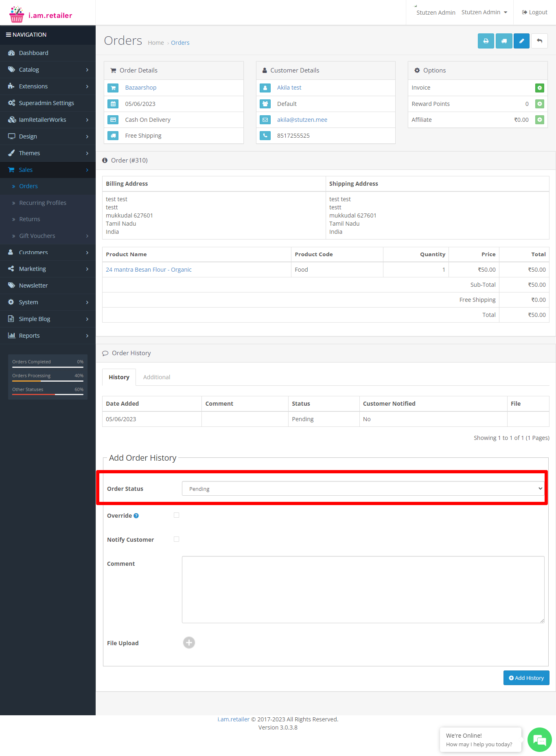This screenshot has width=556, height=756.
Task: Click the phone icon beside 8517255525
Action: pos(265,136)
